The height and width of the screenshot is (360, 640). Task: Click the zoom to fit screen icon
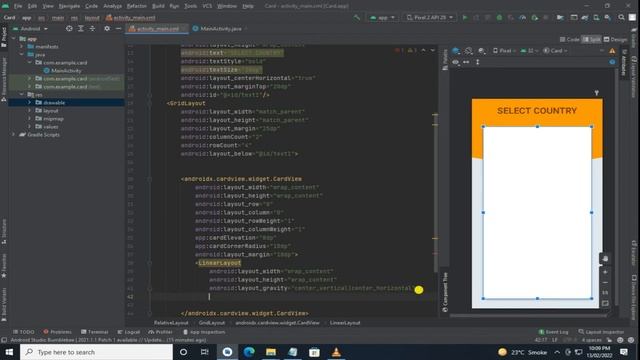click(x=605, y=303)
